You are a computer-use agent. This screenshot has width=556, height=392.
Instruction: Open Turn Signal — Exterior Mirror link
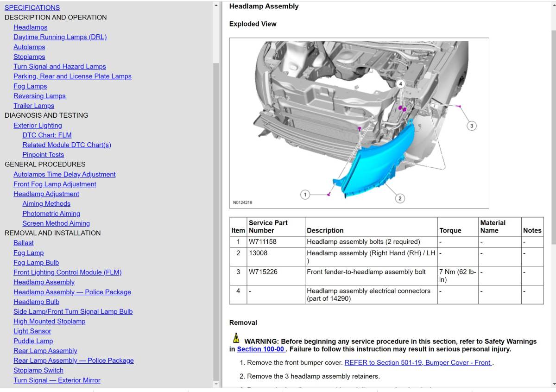(x=57, y=380)
